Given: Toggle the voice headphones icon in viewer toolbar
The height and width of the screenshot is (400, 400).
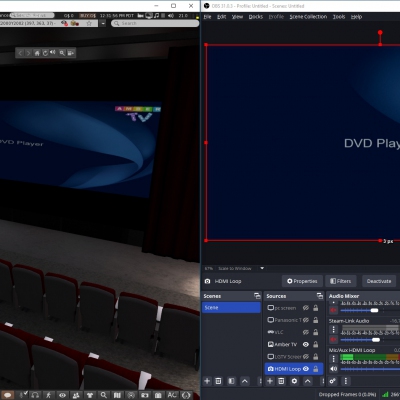Looking at the screenshot, I should (x=35, y=395).
